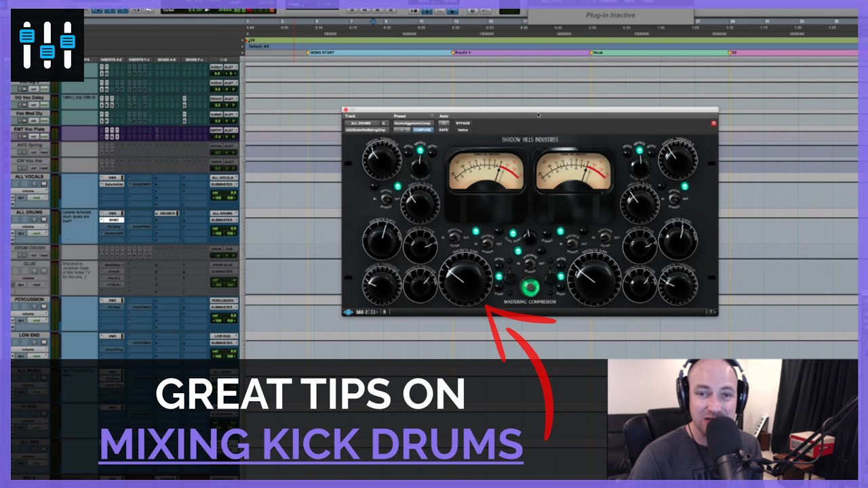Adjust the right Discrete Ratio knob
This screenshot has width=868, height=488.
tap(677, 242)
